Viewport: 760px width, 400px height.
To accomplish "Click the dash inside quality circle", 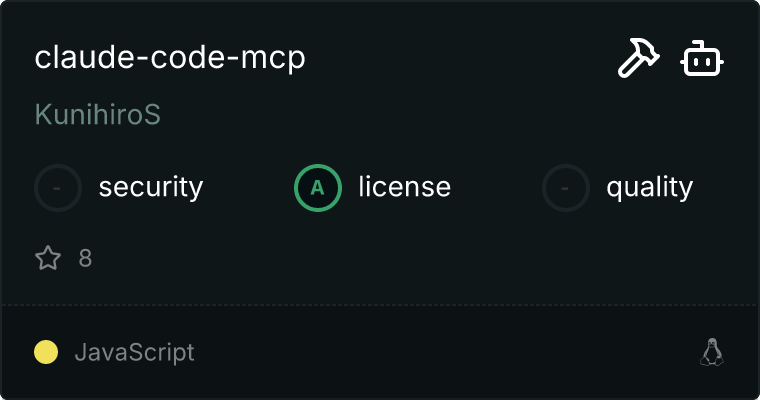I will (x=564, y=188).
